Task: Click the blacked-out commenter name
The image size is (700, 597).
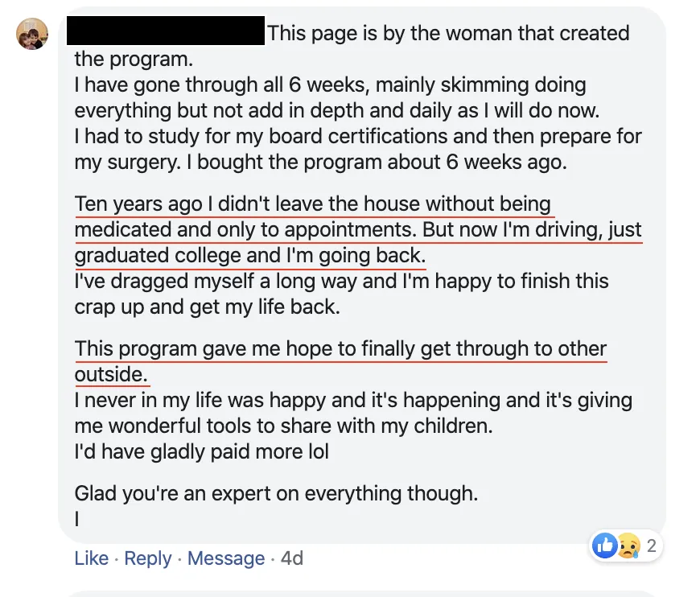Action: 166,31
